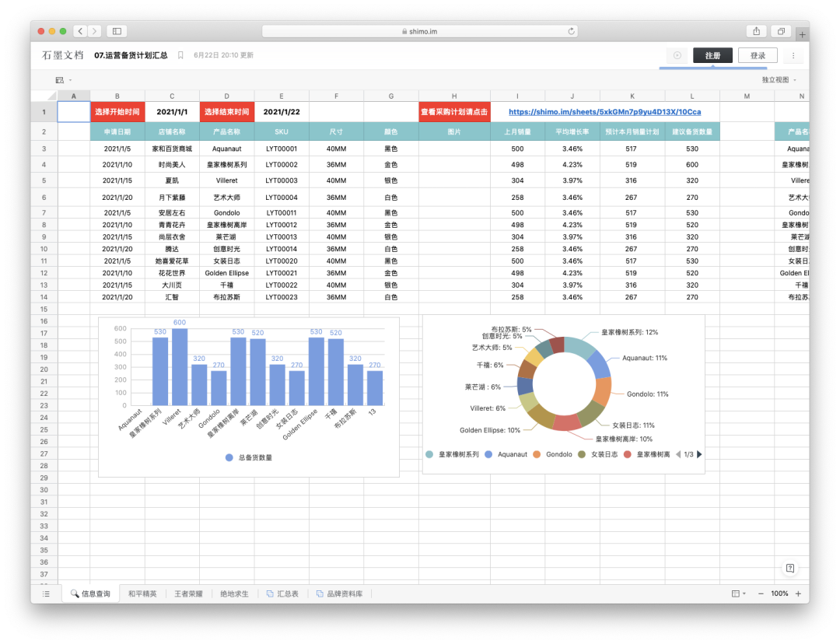Open the shimo.im sheets hyperlink

coord(605,112)
